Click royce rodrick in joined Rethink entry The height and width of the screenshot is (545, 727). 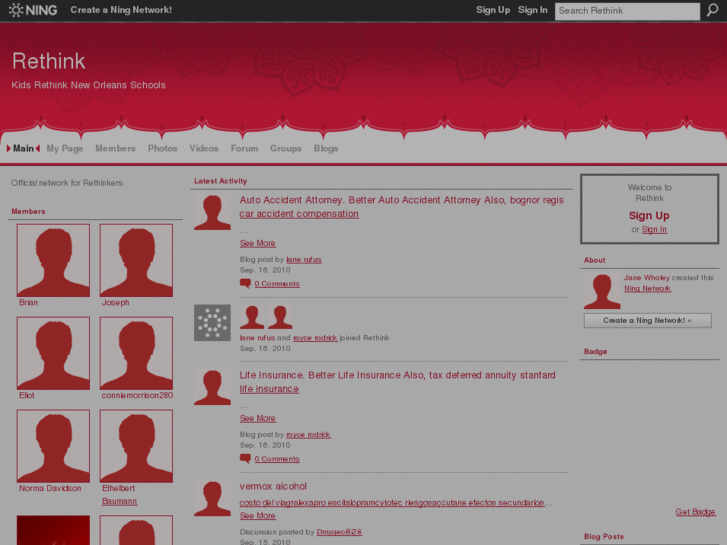click(315, 338)
